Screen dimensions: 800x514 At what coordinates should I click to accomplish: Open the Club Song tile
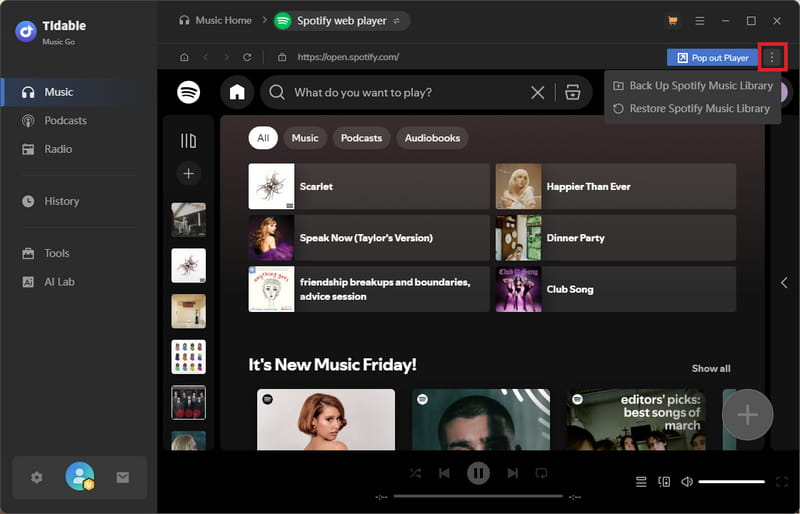coord(616,289)
